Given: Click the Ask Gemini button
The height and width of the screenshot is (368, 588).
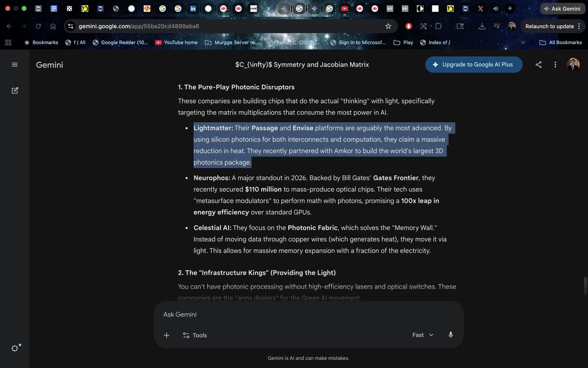Looking at the screenshot, I should [x=562, y=9].
